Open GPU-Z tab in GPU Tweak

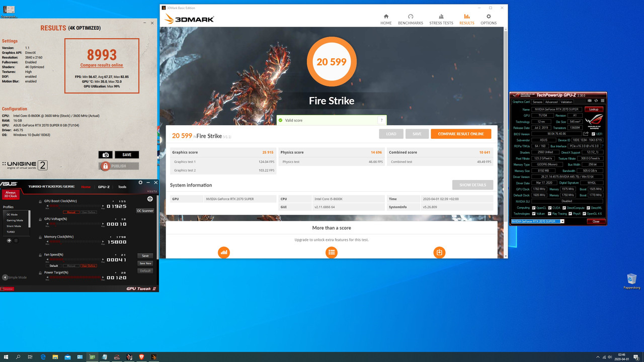(104, 187)
